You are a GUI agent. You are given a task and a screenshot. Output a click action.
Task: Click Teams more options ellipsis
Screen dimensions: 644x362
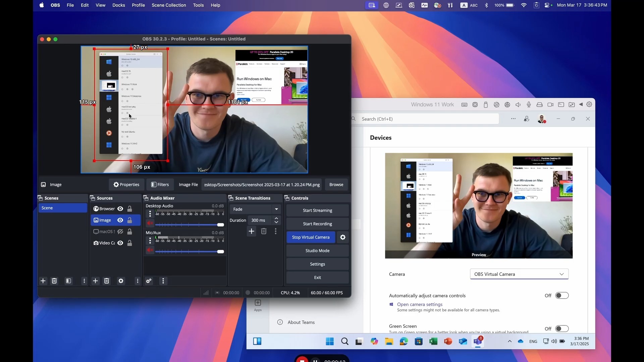pos(513,119)
